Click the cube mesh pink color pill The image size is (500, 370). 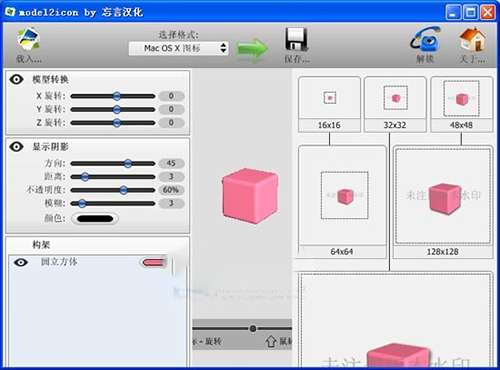point(154,263)
